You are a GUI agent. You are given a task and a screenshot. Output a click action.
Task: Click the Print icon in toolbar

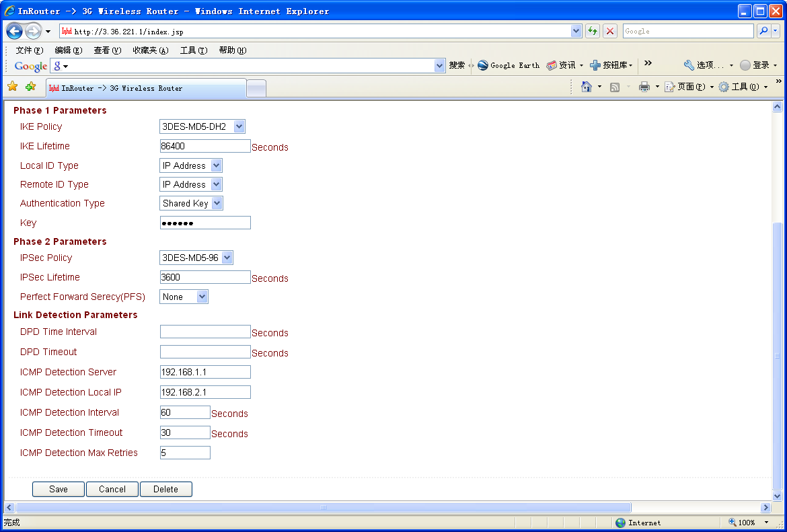point(644,87)
